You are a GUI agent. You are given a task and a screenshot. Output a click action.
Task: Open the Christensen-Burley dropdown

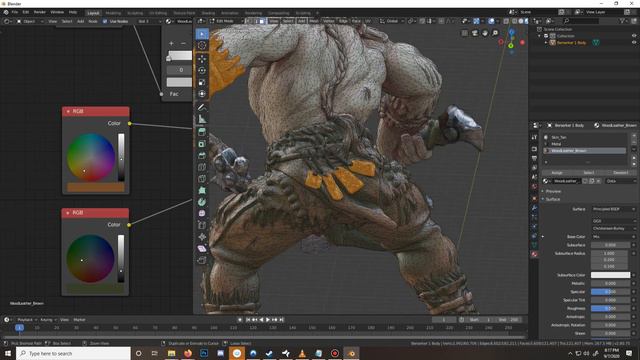pyautogui.click(x=613, y=229)
